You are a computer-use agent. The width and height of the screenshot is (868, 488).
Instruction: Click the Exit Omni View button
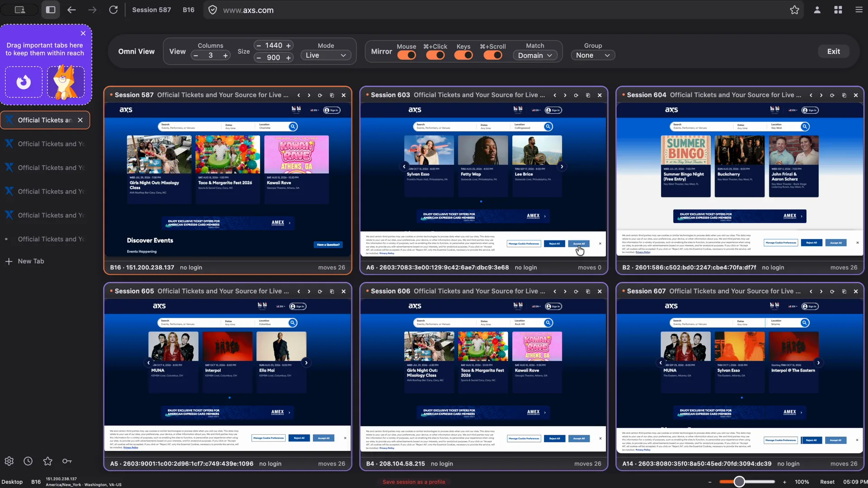click(x=833, y=52)
